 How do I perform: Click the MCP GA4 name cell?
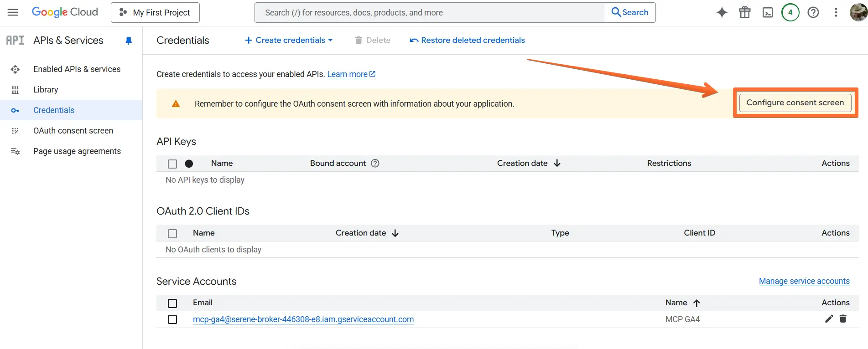(x=682, y=319)
